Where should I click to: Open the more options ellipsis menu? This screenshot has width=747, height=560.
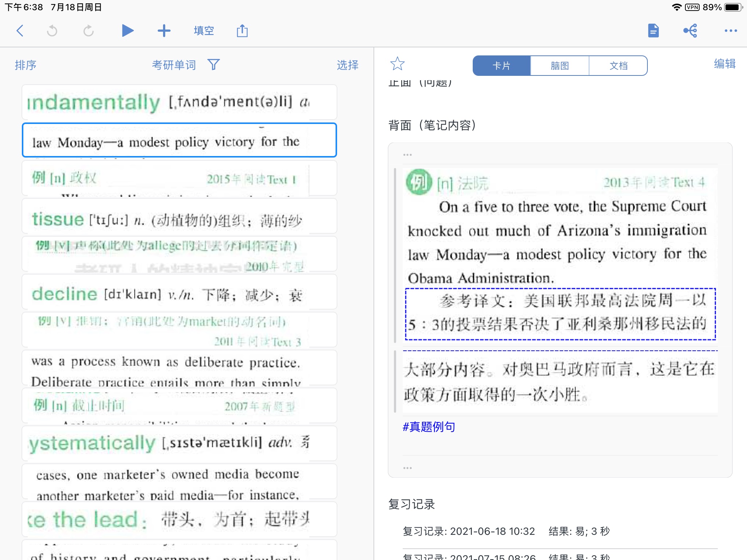(731, 31)
